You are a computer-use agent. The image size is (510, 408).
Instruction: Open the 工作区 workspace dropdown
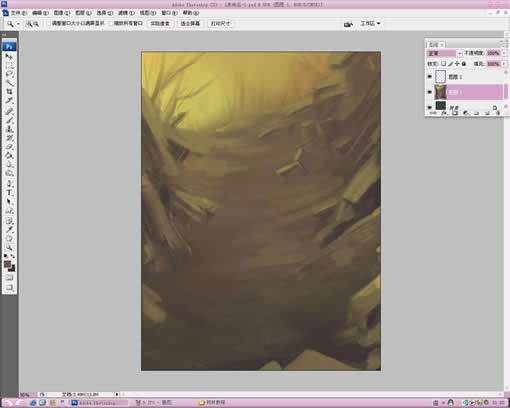click(370, 23)
